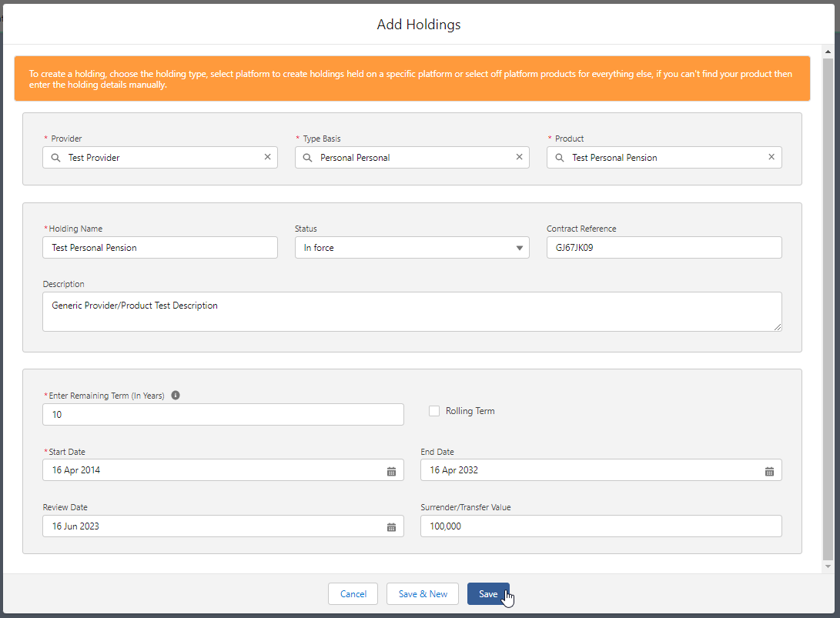Click the scrollbar up arrow
Screen dimensions: 840x618
tap(828, 52)
